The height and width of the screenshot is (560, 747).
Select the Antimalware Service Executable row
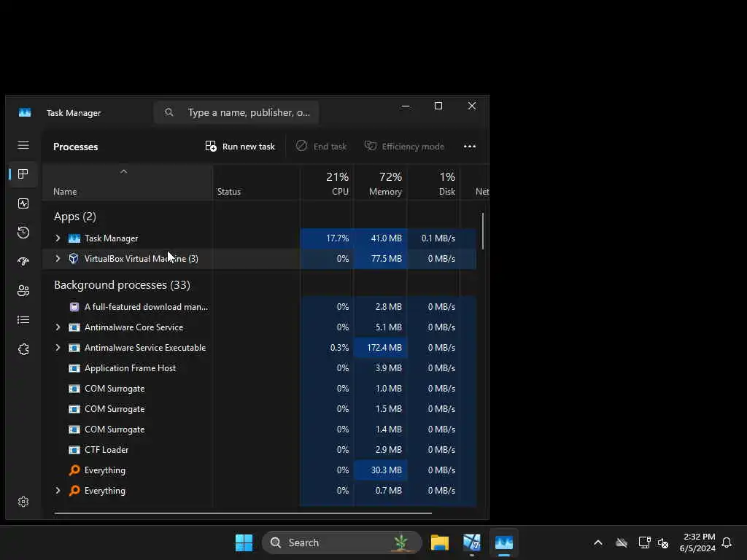tap(259, 348)
